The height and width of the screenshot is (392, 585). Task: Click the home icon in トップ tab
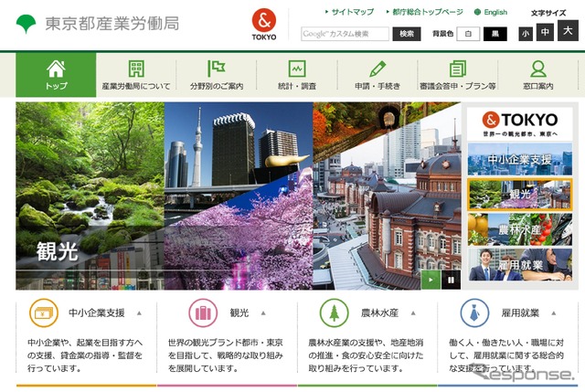tap(56, 69)
